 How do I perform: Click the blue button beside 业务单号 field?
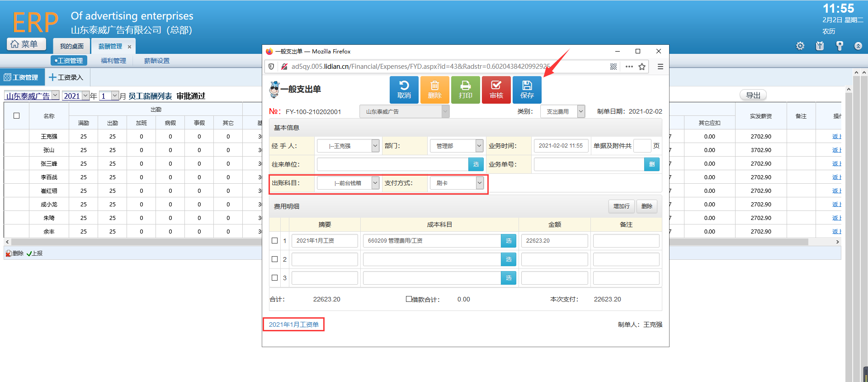point(652,164)
